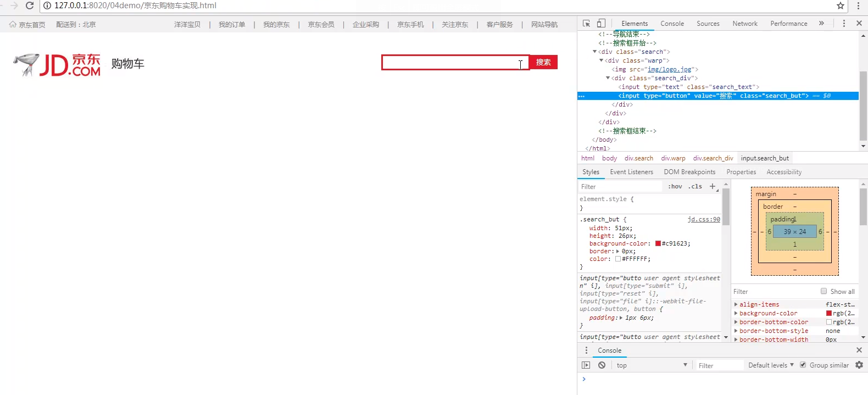The width and height of the screenshot is (868, 395).
Task: Collapse the div class="warp" node
Action: pyautogui.click(x=601, y=60)
